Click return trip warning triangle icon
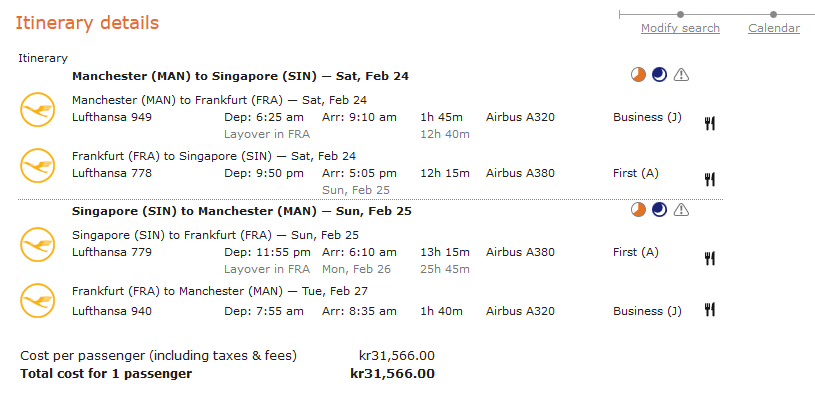The width and height of the screenshot is (815, 400). point(681,210)
